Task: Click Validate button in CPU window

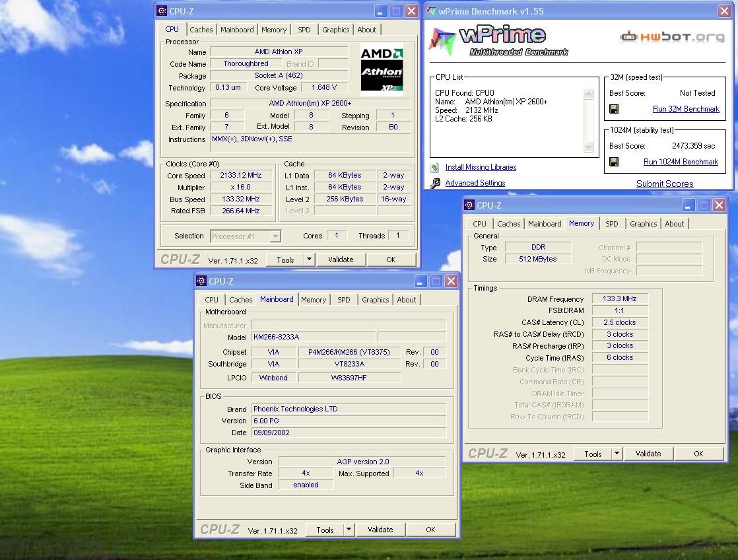Action: (x=341, y=259)
